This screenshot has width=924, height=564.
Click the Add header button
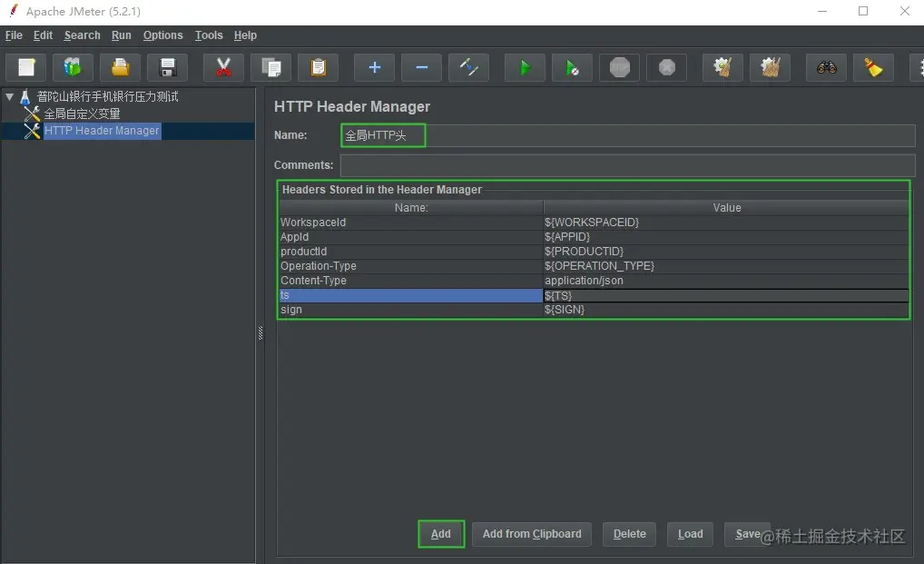(441, 534)
